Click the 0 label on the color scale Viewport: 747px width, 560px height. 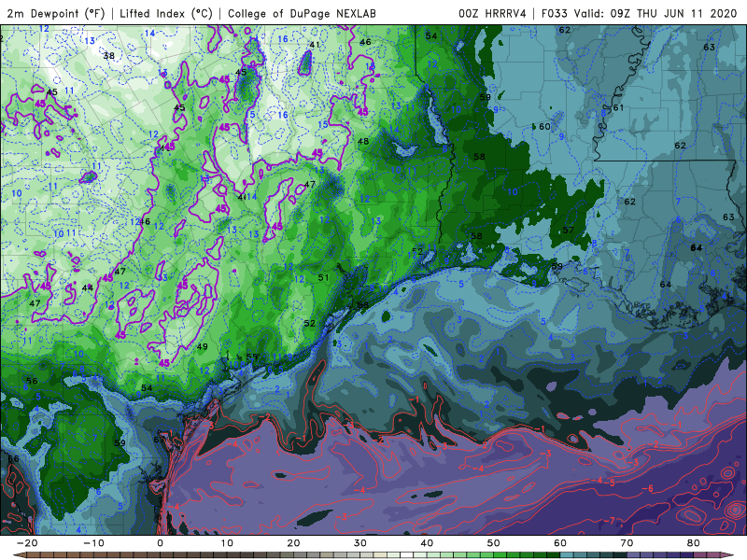click(160, 543)
